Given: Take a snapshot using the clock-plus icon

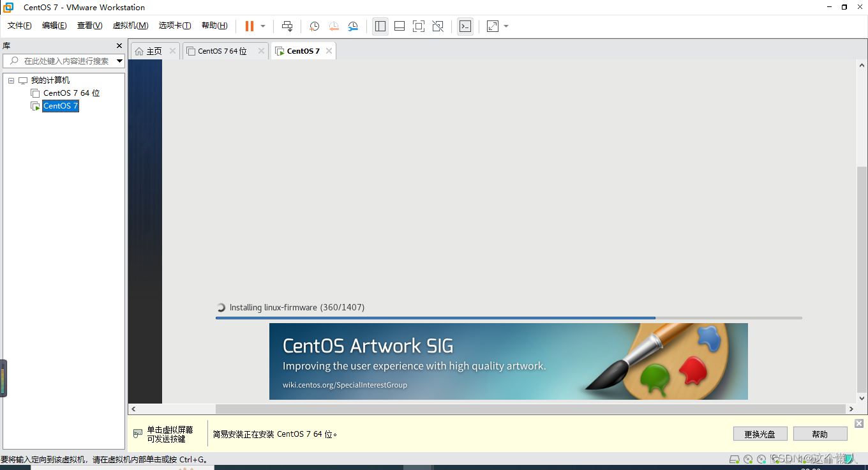Looking at the screenshot, I should click(x=315, y=26).
